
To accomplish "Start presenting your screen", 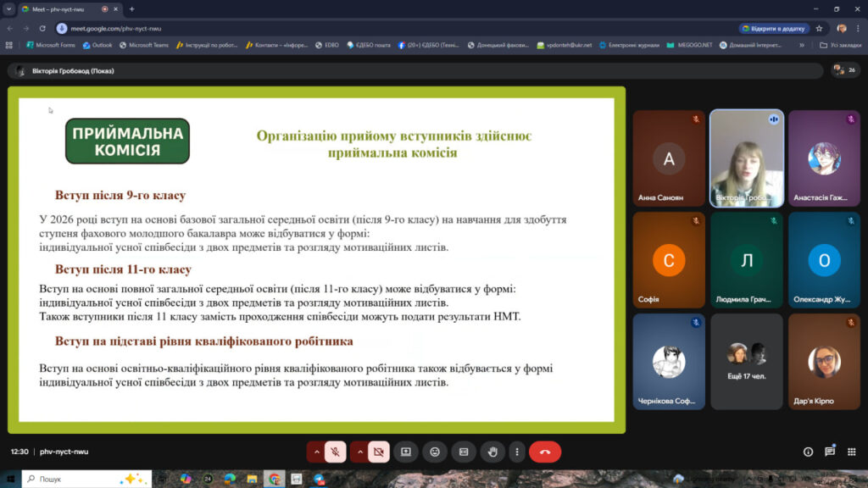I will click(406, 452).
